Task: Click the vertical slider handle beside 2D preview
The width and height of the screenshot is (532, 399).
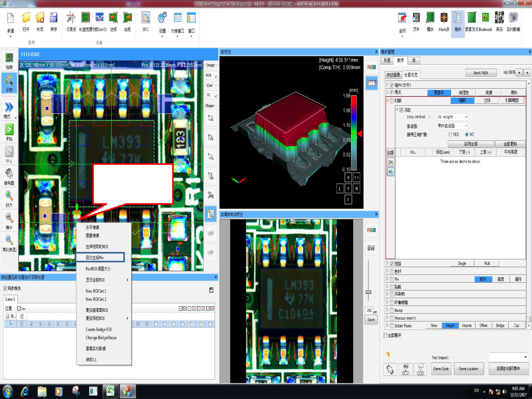Action: point(368,292)
